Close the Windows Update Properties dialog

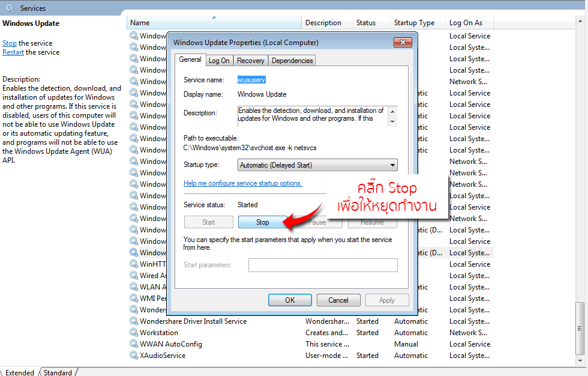(x=402, y=43)
